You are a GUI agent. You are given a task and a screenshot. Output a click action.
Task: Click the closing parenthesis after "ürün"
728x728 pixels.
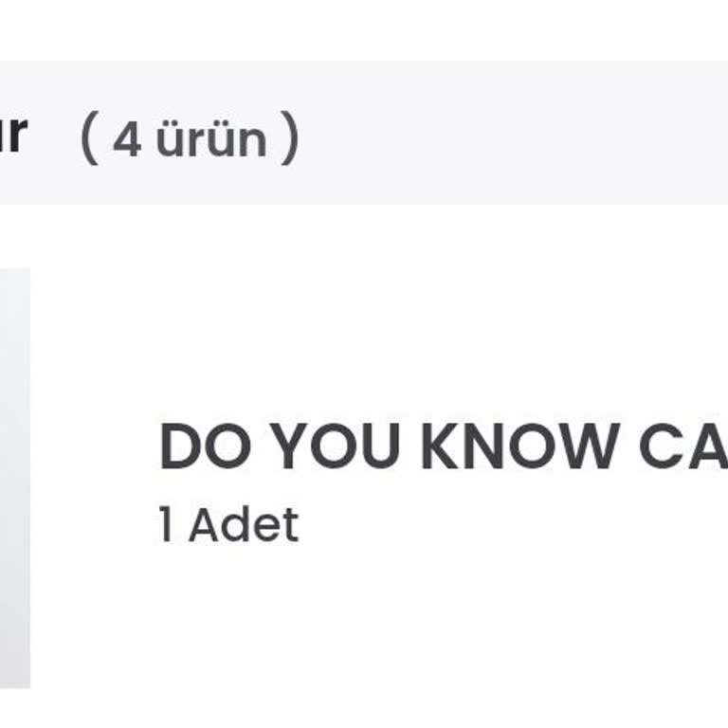pyautogui.click(x=290, y=138)
